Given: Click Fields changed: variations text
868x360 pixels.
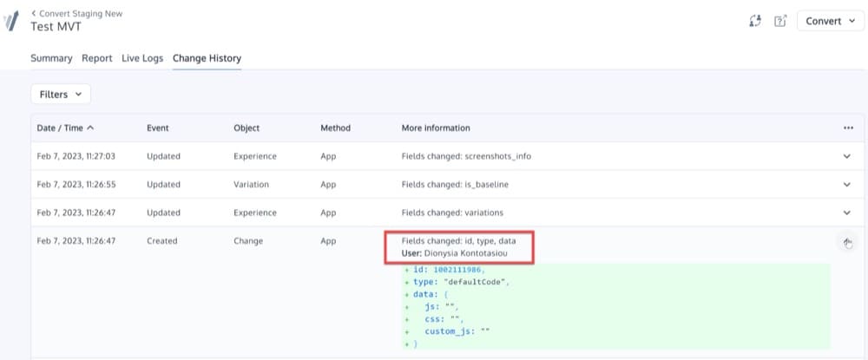Looking at the screenshot, I should 452,213.
